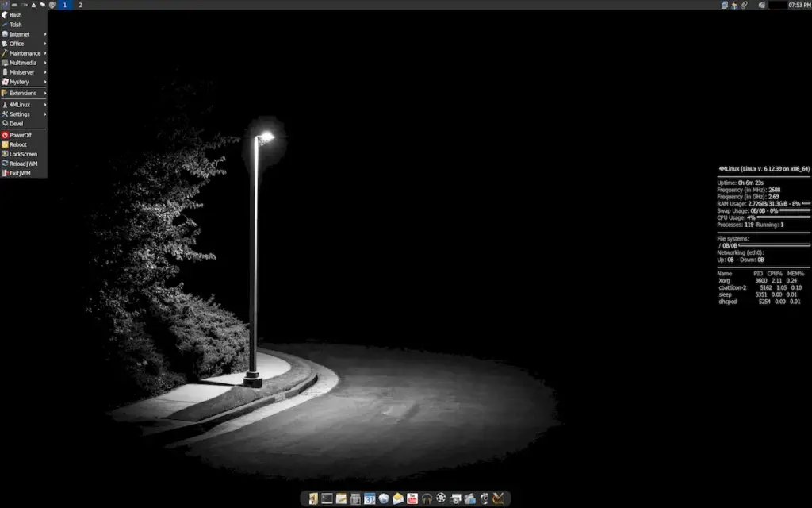The height and width of the screenshot is (508, 812).
Task: Open the mail envelope dock icon
Action: point(398,498)
